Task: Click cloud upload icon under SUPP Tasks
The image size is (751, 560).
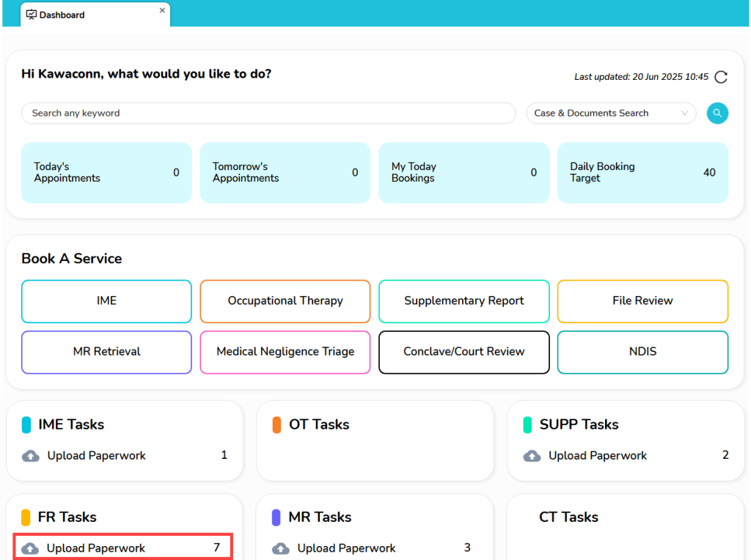Action: pos(532,456)
